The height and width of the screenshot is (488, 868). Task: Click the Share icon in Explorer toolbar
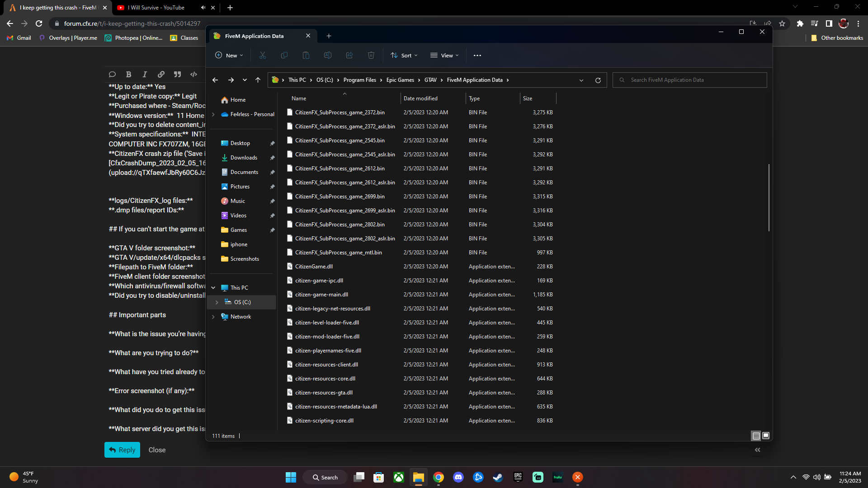point(349,55)
